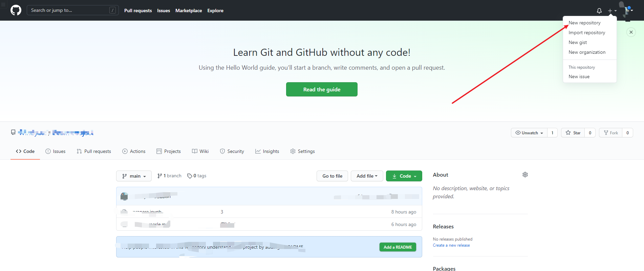Expand the main branch selector
This screenshot has height=271, width=644.
134,176
